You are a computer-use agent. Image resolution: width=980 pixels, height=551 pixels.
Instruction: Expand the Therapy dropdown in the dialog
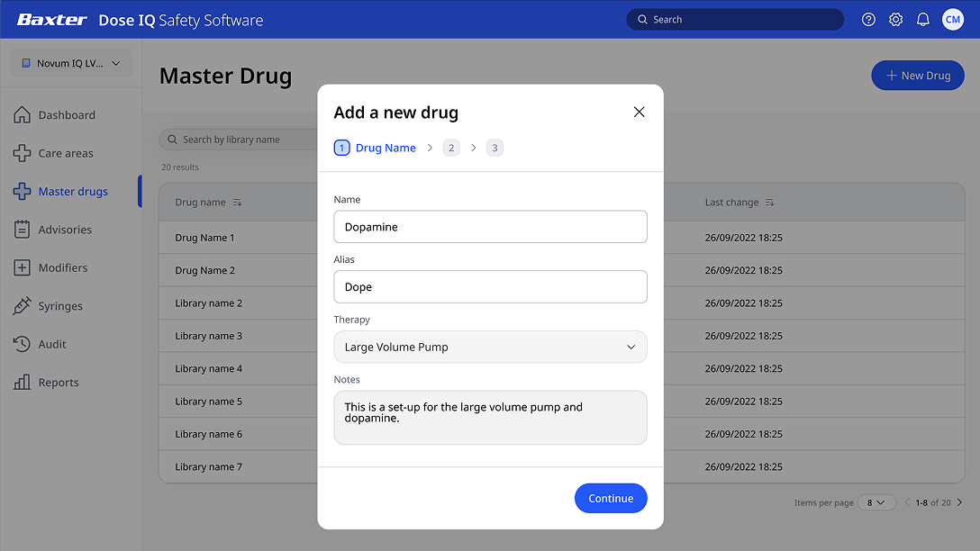point(490,347)
